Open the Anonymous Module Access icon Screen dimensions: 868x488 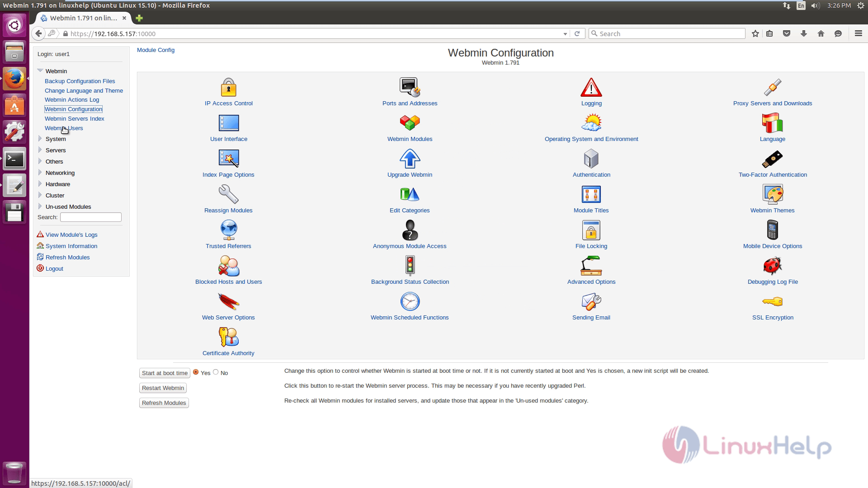pyautogui.click(x=410, y=230)
